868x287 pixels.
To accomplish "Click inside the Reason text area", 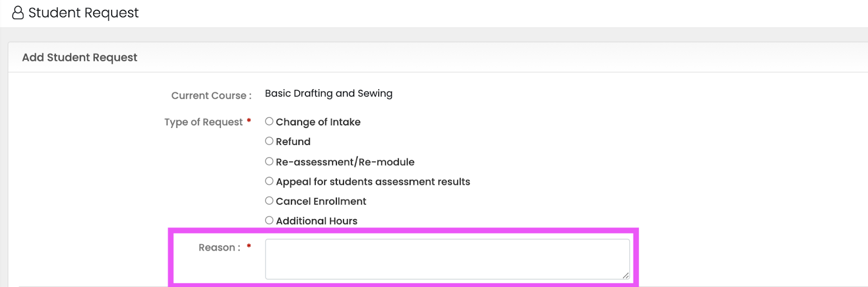I will (447, 259).
